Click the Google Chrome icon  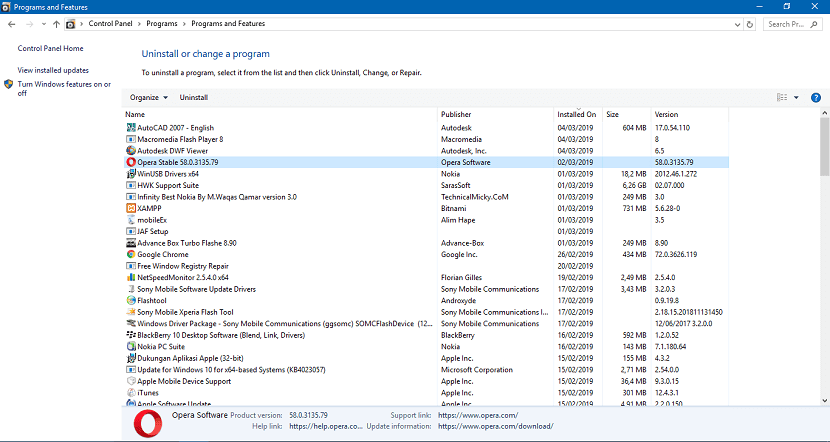tap(131, 255)
